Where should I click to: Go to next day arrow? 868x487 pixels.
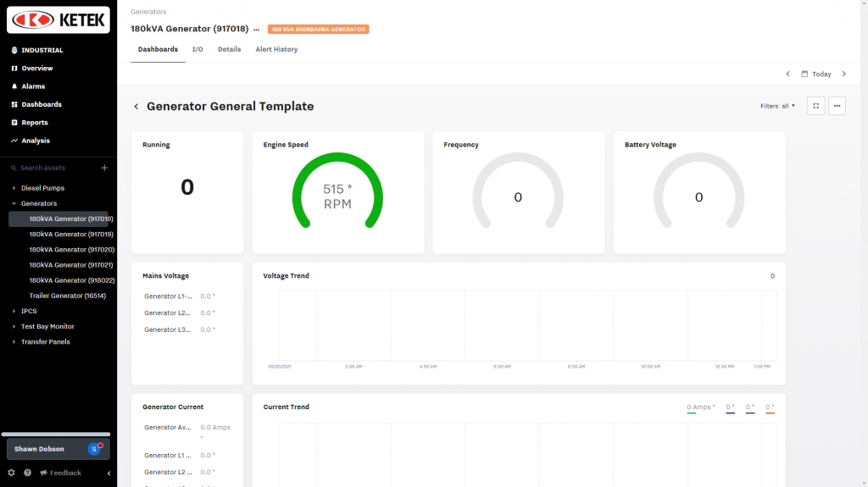[x=844, y=74]
